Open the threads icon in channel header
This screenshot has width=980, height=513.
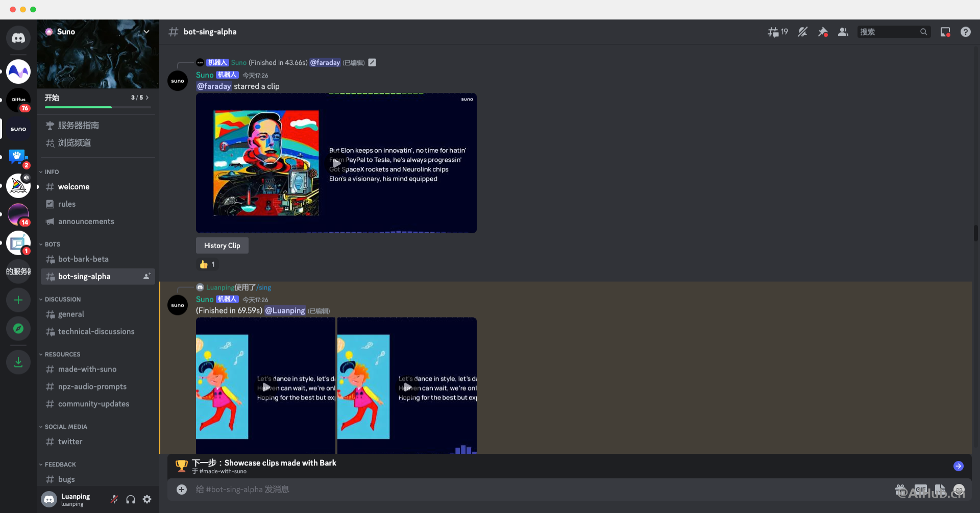(x=777, y=32)
